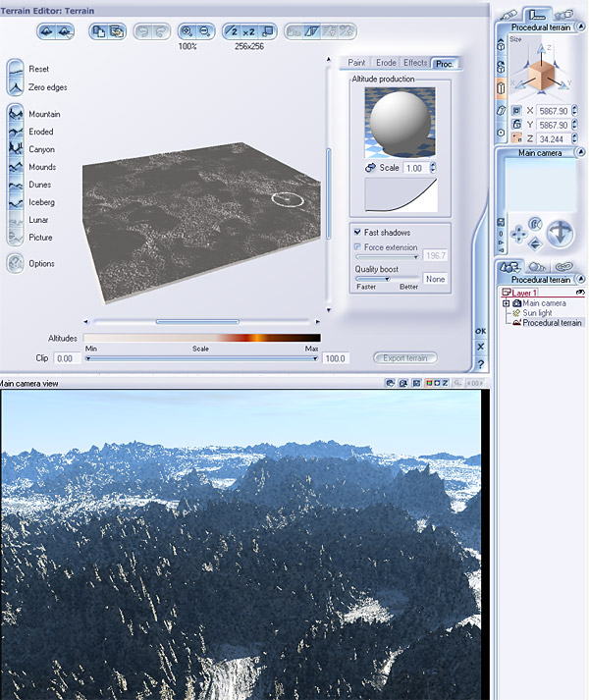Click the scale link icon beside Scale

tap(370, 168)
